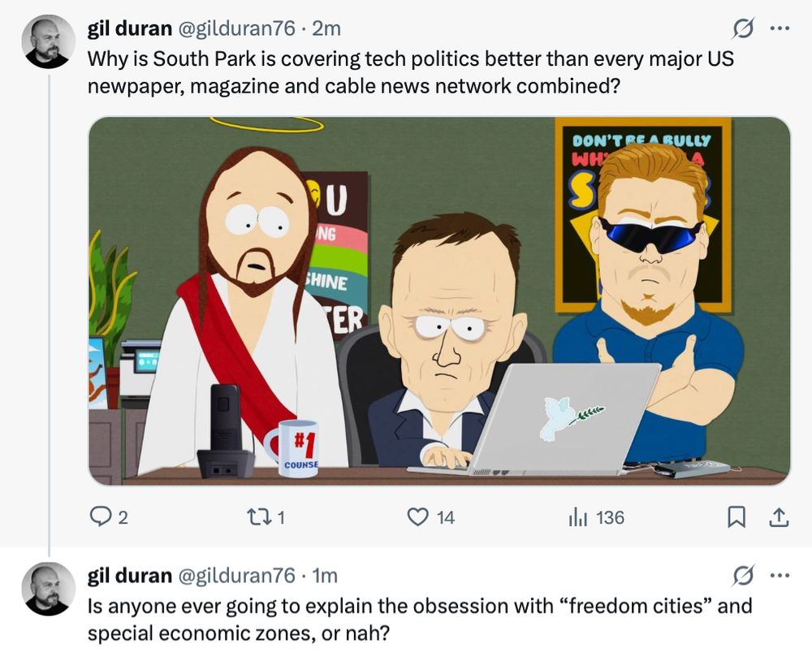Open Grok icon on first tweet
812x665 pixels.
click(x=743, y=28)
